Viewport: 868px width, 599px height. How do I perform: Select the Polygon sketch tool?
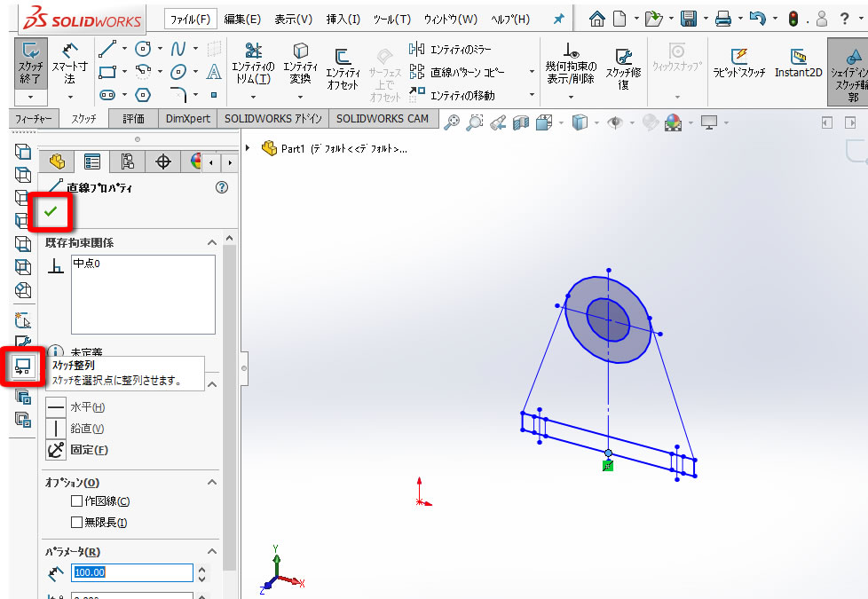pos(143,95)
